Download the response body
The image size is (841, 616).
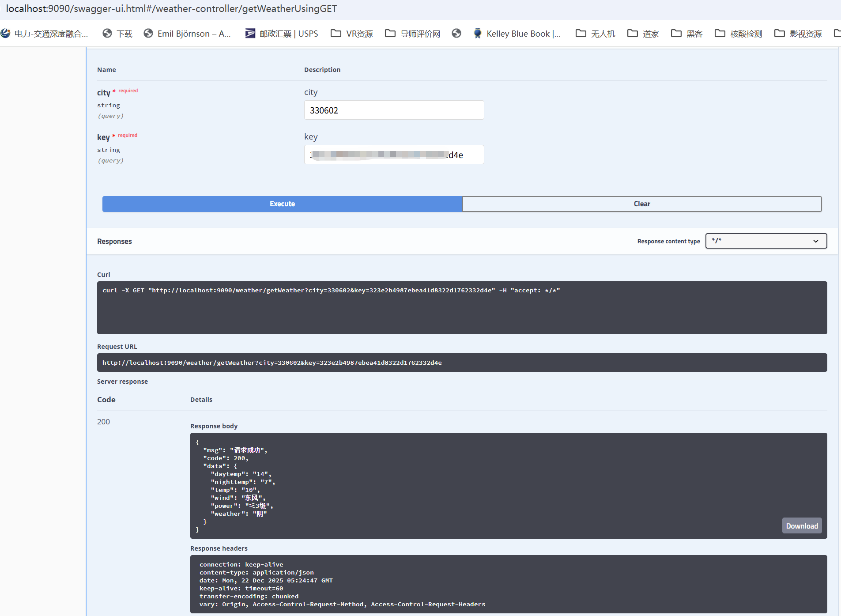click(802, 526)
